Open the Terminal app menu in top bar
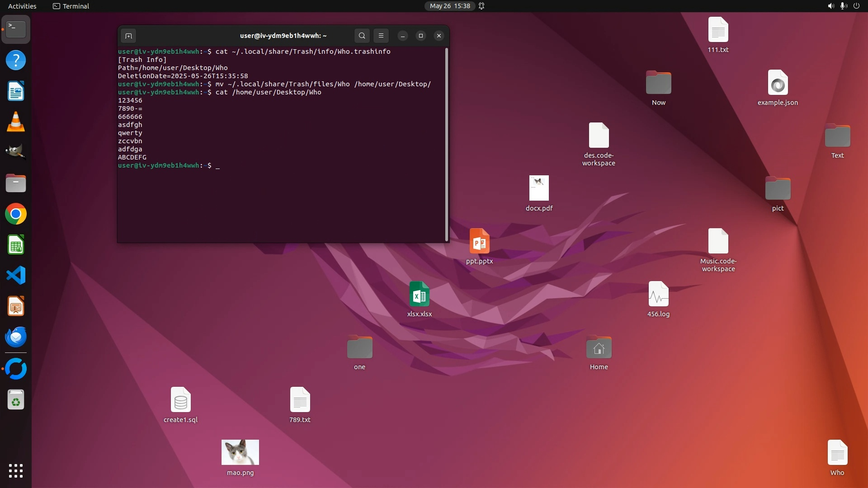868x488 pixels. 71,6
